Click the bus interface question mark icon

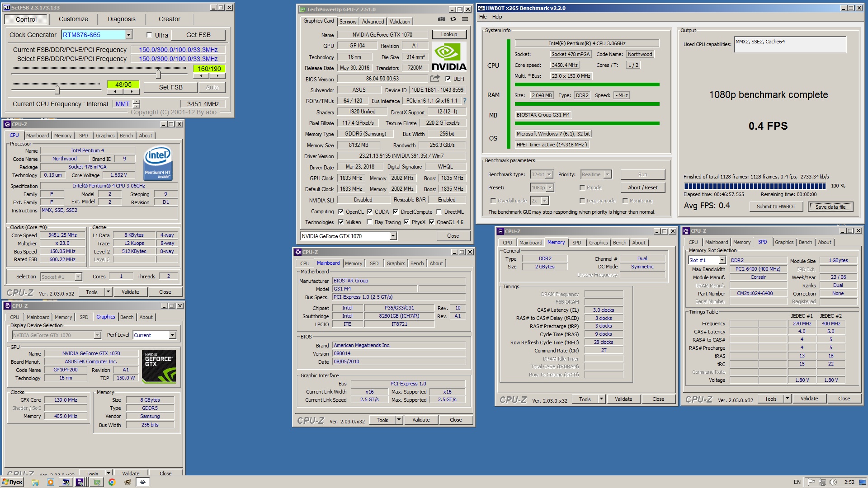(x=465, y=101)
